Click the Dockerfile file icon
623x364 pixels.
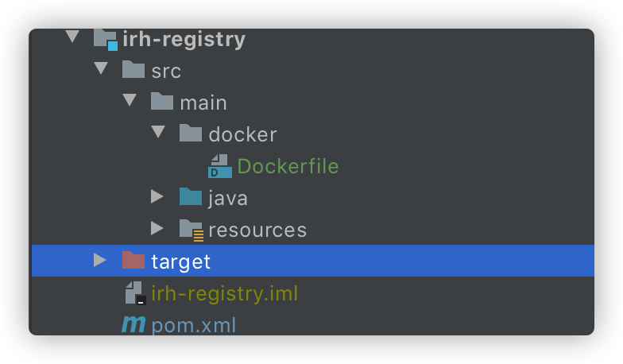(219, 166)
